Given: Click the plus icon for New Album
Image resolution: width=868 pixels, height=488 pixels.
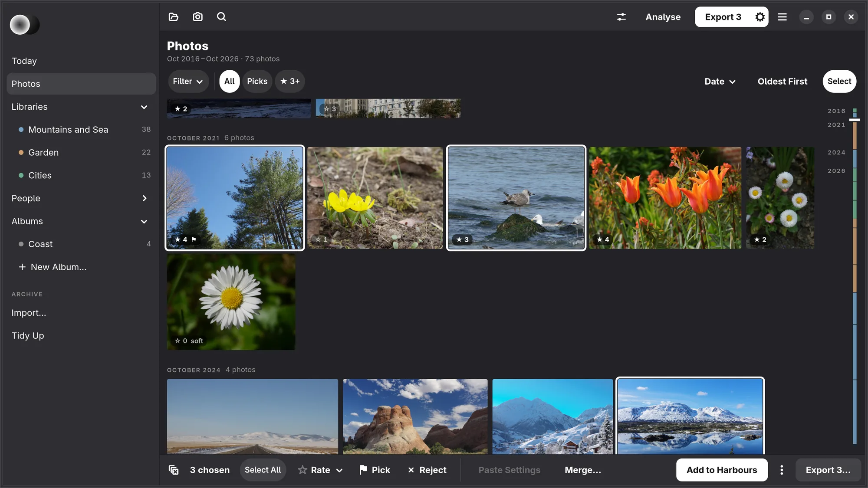Looking at the screenshot, I should pos(22,267).
